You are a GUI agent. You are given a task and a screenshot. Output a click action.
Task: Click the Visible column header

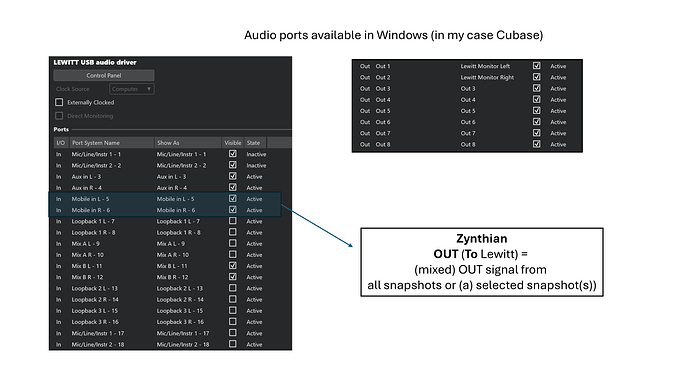(232, 143)
